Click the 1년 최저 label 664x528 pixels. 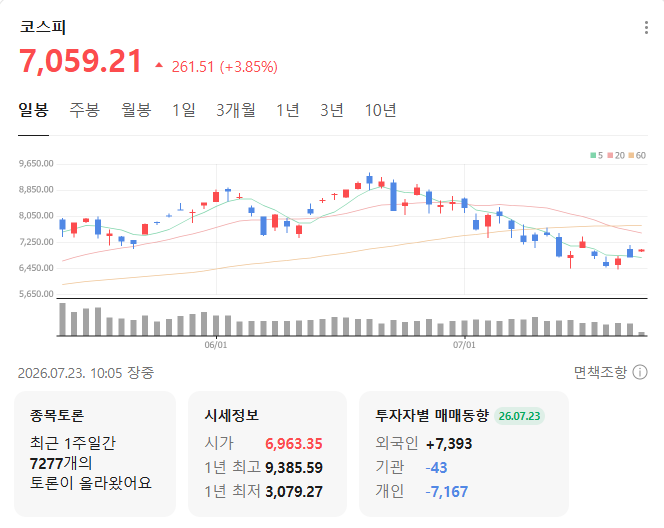point(232,492)
